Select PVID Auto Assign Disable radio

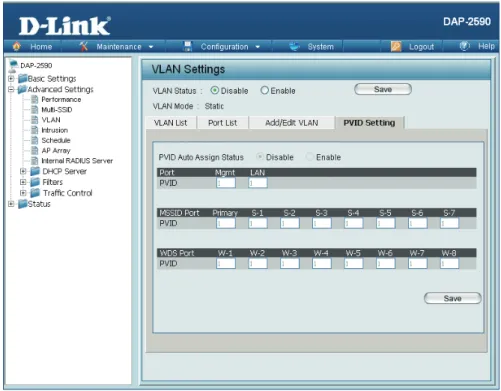tap(260, 157)
